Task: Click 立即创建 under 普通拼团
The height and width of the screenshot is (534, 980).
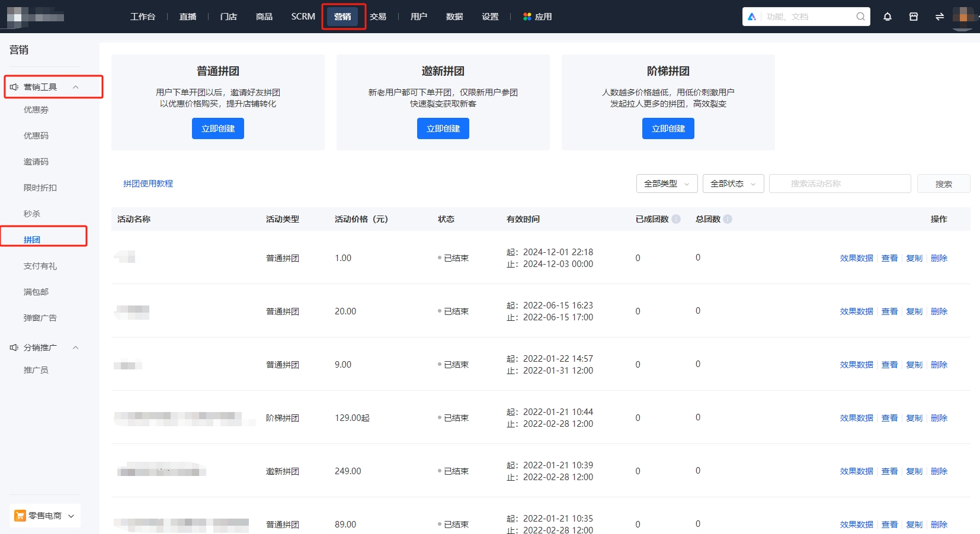Action: (217, 128)
